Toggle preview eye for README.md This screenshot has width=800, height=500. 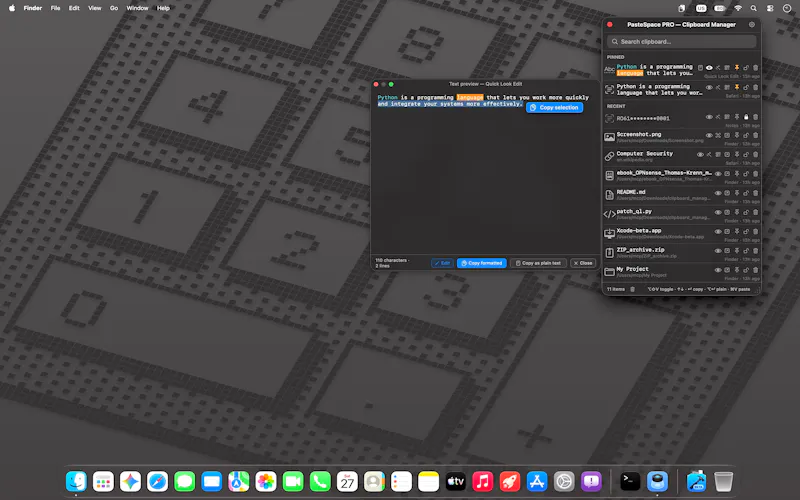tap(718, 193)
